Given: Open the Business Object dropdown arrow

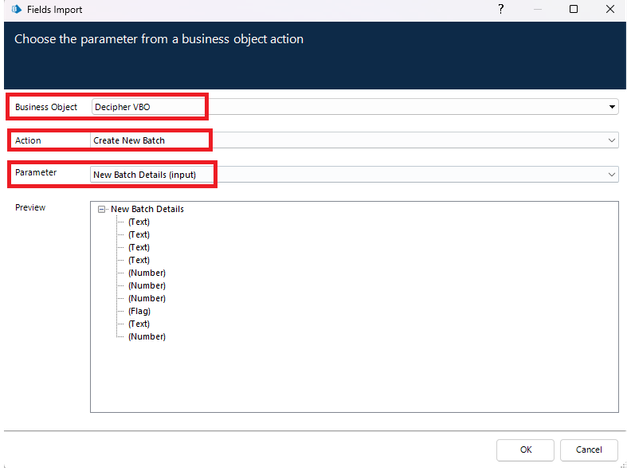Looking at the screenshot, I should click(611, 107).
